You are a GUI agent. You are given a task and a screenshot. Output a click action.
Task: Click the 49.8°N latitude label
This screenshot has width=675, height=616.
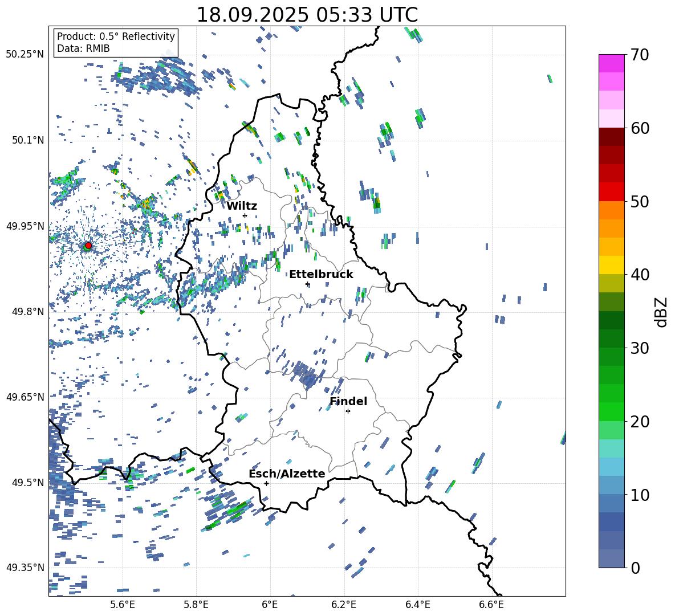click(28, 312)
